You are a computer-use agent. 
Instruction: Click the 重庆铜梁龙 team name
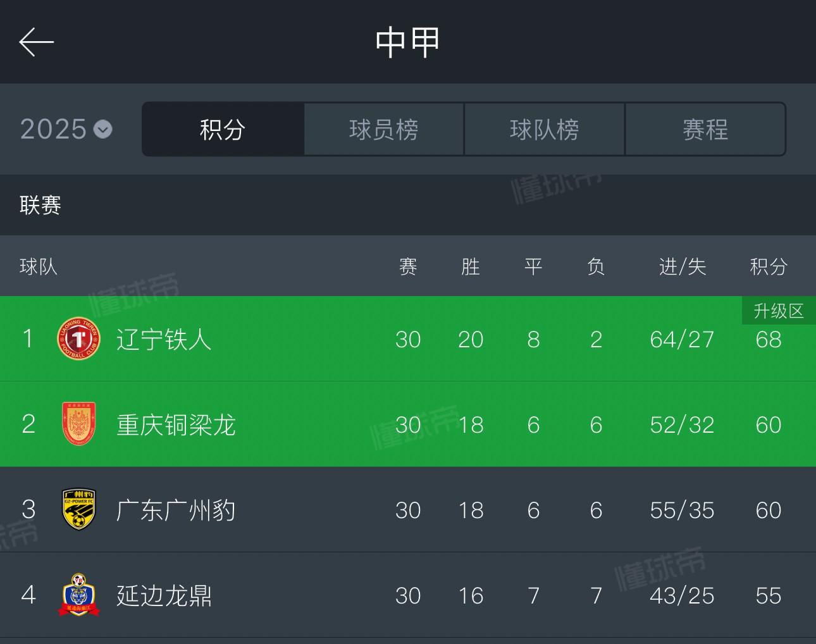176,424
